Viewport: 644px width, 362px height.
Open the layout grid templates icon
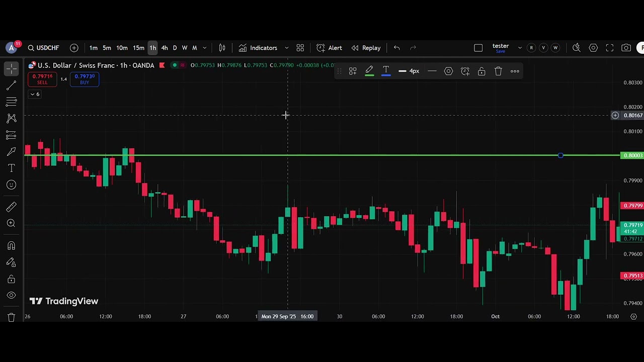click(300, 48)
